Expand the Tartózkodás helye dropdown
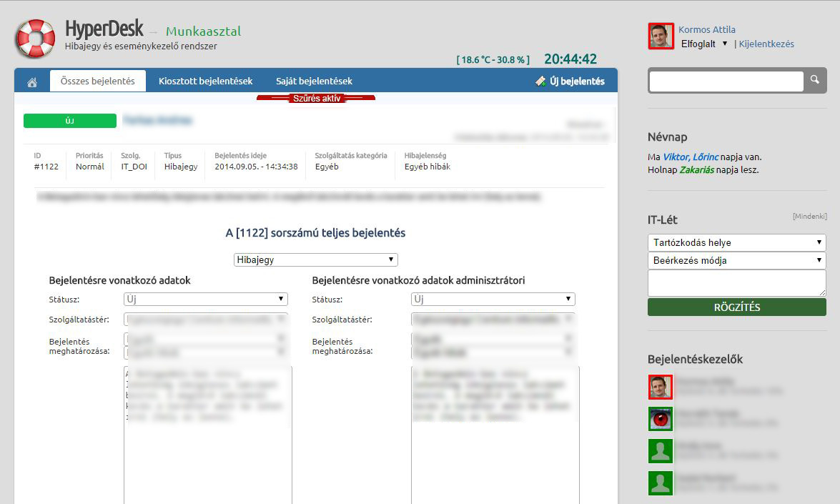 [x=736, y=242]
